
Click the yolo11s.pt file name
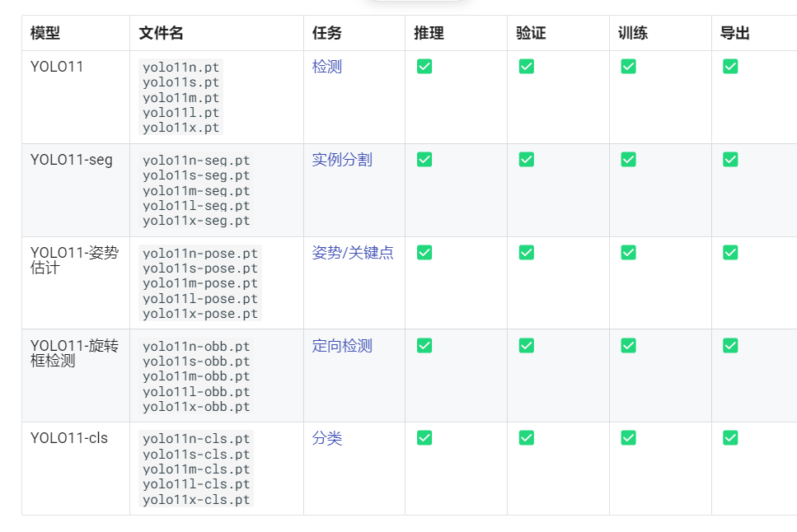click(x=181, y=82)
